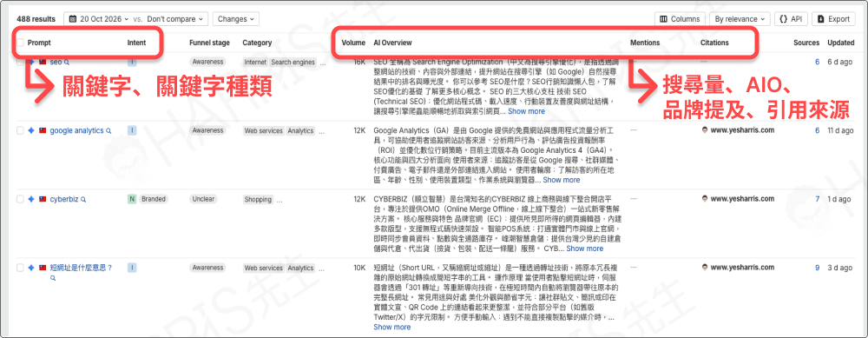868x338 pixels.
Task: Click the AI sparkle icon in 短網址是什麼意思 row
Action: [x=31, y=268]
